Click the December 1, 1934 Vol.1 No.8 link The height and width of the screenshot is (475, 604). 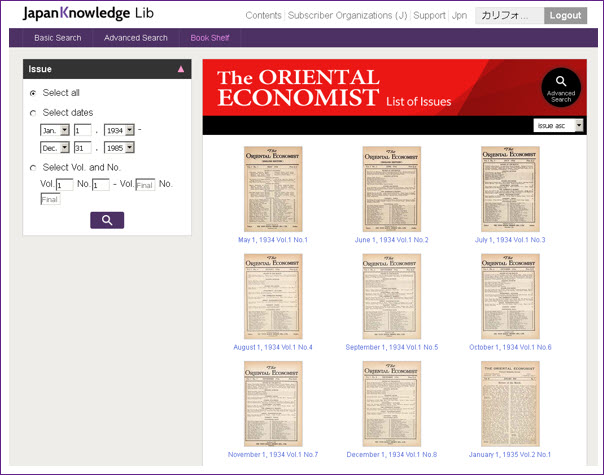(x=391, y=455)
